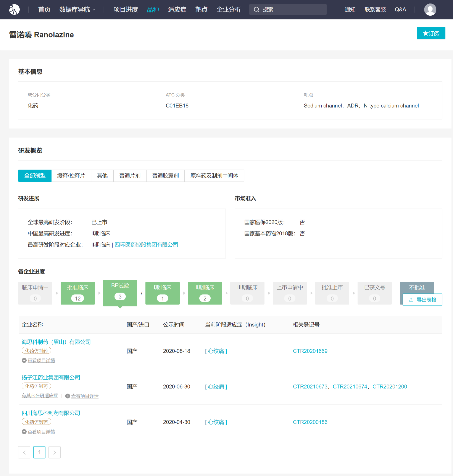
Task: Select the BE试验 stage with 3
Action: [120, 293]
